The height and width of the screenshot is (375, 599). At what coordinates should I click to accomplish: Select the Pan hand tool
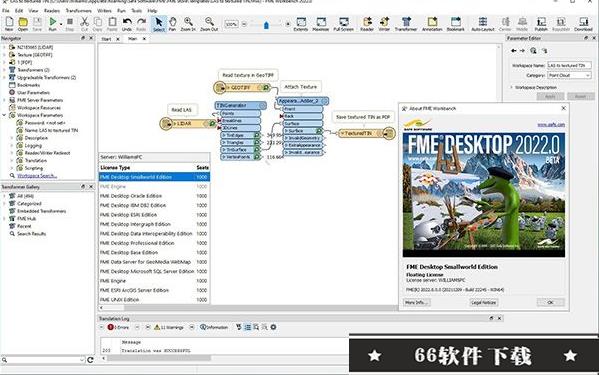[173, 24]
